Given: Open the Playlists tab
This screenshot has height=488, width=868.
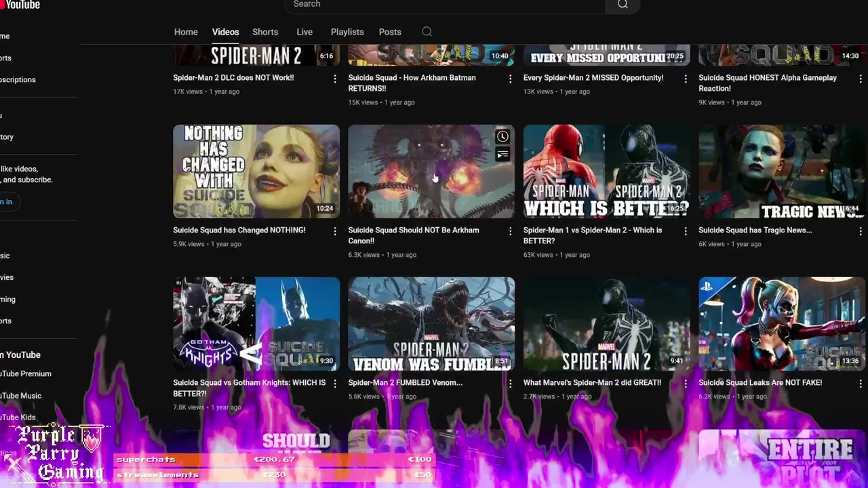Looking at the screenshot, I should tap(347, 32).
